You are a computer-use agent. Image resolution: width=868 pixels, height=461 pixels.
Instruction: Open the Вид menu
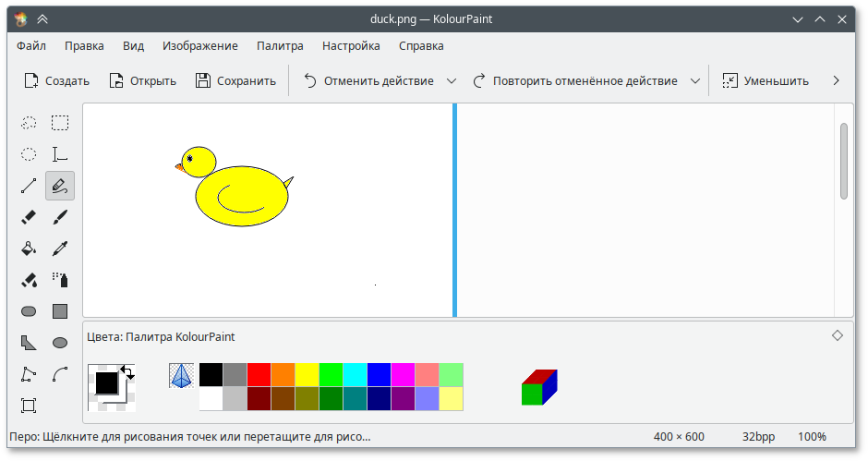[x=133, y=46]
